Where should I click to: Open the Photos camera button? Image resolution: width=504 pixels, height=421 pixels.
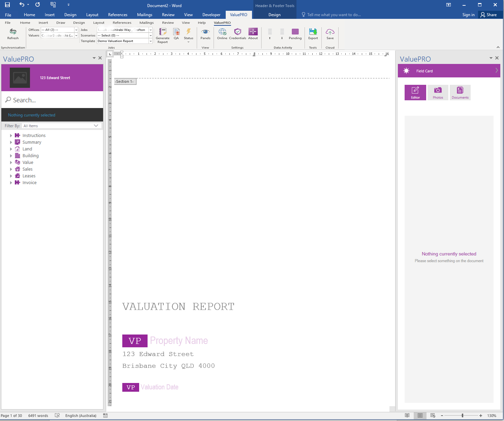point(438,93)
